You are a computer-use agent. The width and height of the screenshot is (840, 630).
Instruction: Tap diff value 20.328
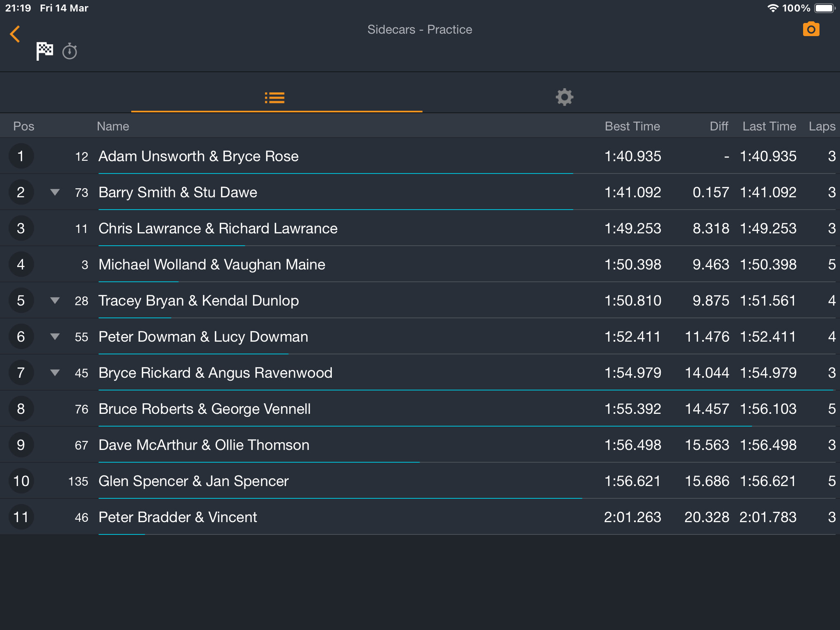pyautogui.click(x=707, y=517)
